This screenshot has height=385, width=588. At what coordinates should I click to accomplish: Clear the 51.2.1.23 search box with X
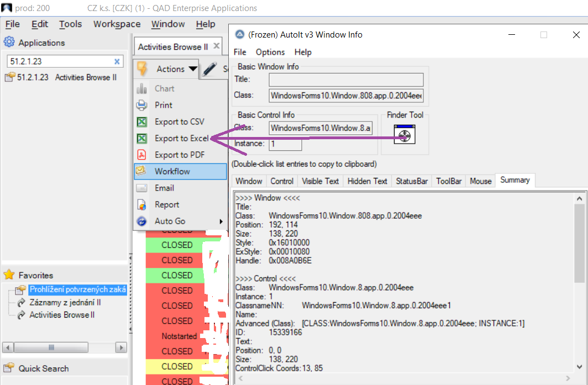pyautogui.click(x=117, y=61)
